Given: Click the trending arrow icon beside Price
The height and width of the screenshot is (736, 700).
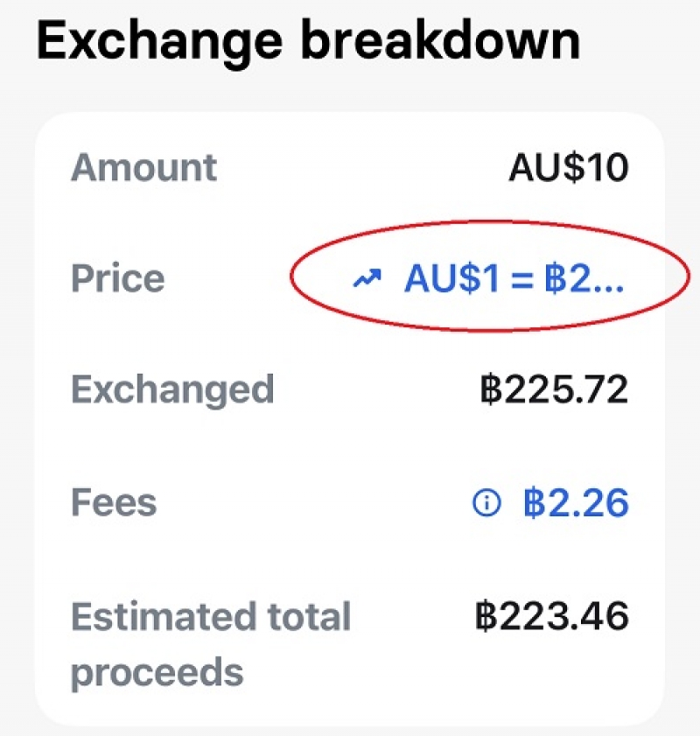Looking at the screenshot, I should tap(367, 279).
